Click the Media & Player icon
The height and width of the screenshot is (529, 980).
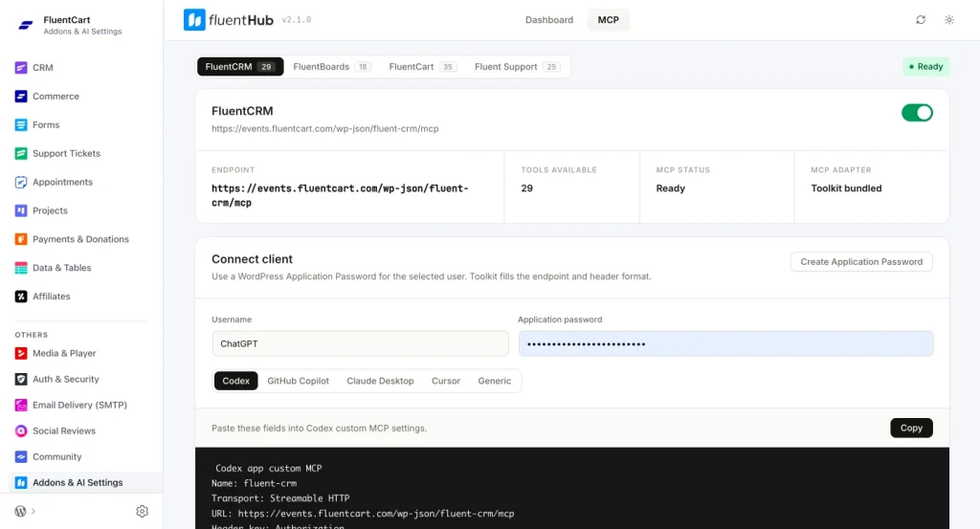tap(21, 353)
